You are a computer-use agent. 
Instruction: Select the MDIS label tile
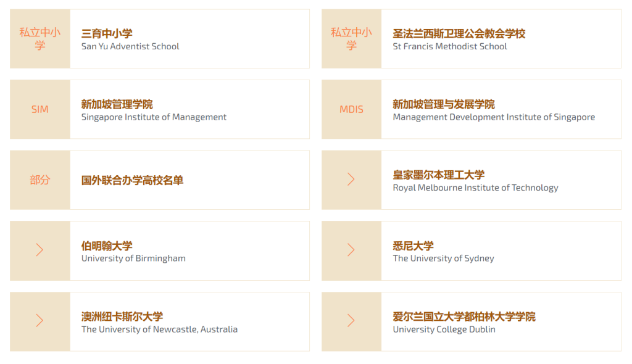point(351,109)
